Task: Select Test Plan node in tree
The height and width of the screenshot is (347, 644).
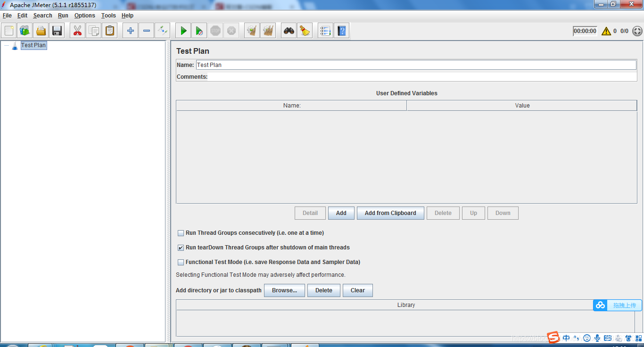Action: 33,45
